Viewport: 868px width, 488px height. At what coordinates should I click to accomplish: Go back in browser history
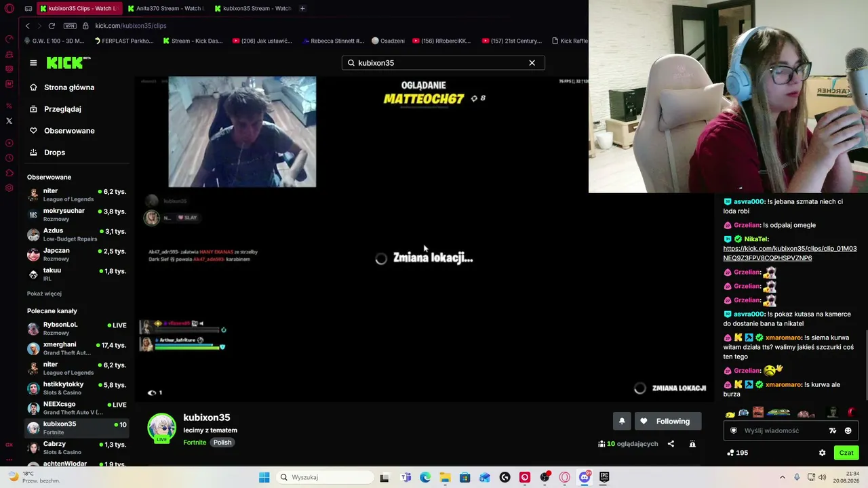click(x=27, y=26)
